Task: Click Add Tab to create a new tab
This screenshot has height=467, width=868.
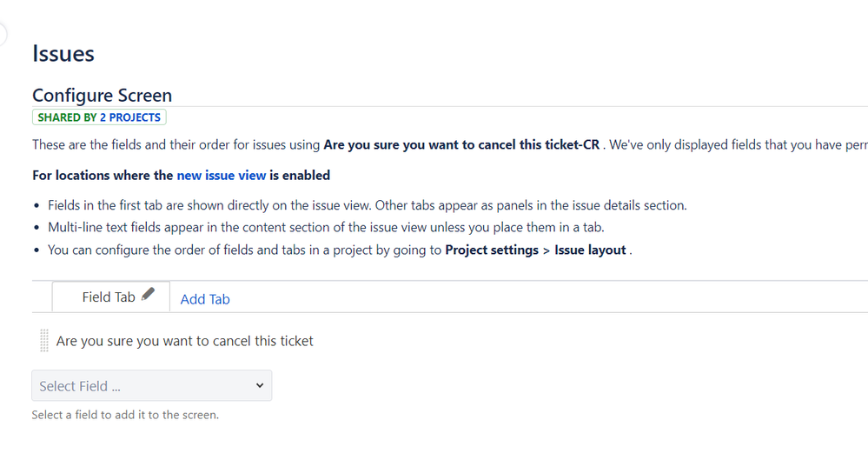Action: [x=205, y=299]
